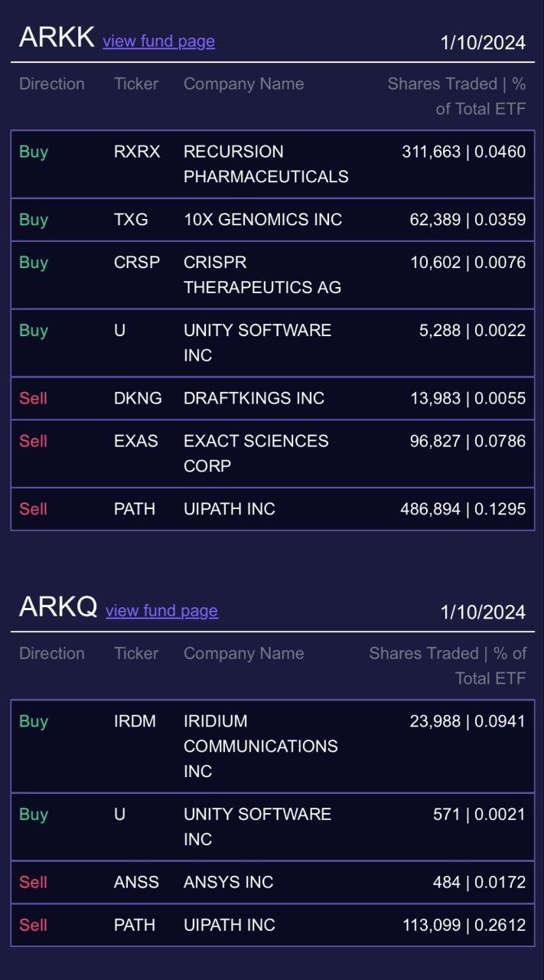Viewport: 544px width, 980px height.
Task: Select the 10X Genomics Inc company name
Action: [262, 220]
